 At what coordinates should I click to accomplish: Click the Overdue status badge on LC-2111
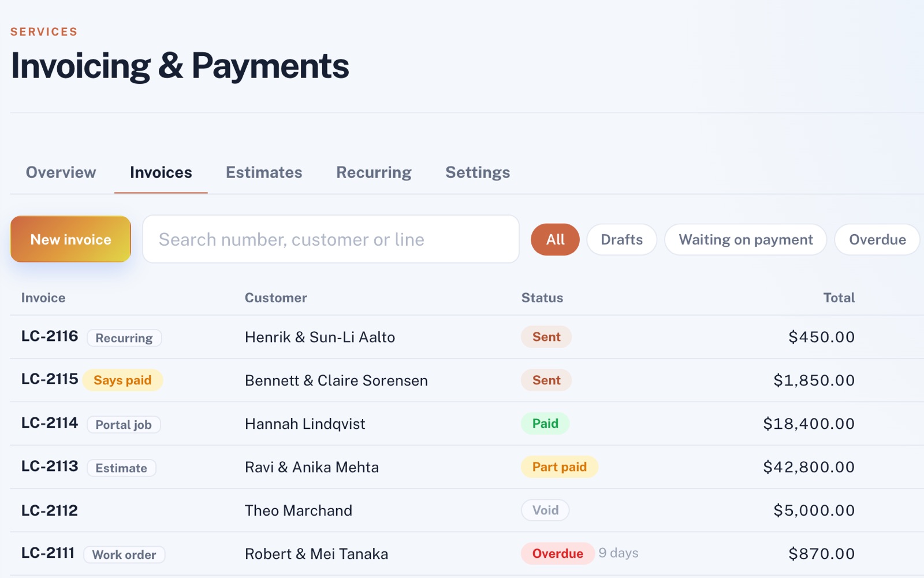click(x=557, y=554)
